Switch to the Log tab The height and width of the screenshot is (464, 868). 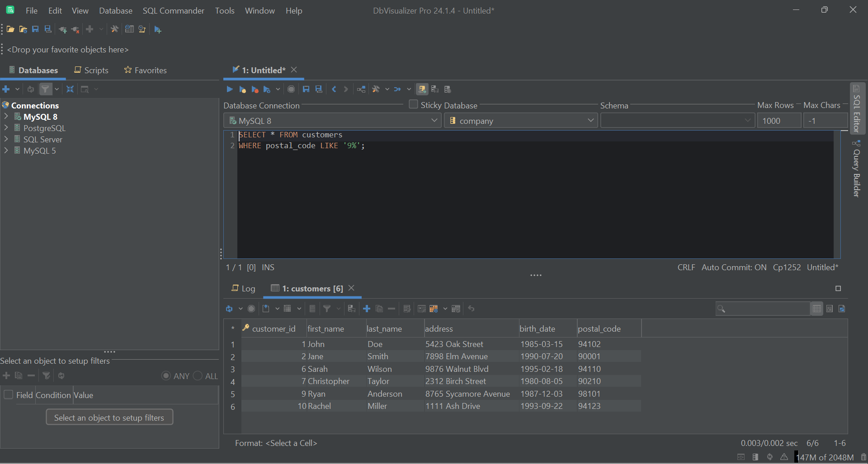pyautogui.click(x=247, y=288)
